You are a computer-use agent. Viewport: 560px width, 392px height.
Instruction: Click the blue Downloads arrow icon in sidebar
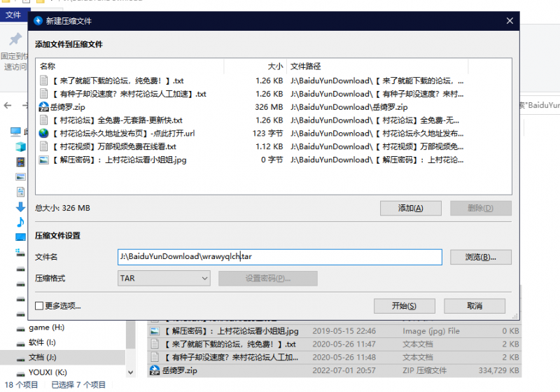pyautogui.click(x=20, y=207)
